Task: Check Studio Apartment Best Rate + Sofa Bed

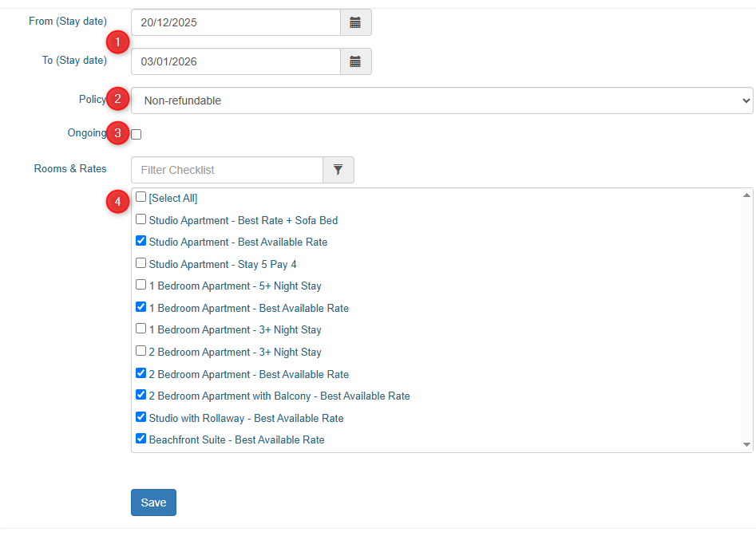Action: [x=141, y=219]
